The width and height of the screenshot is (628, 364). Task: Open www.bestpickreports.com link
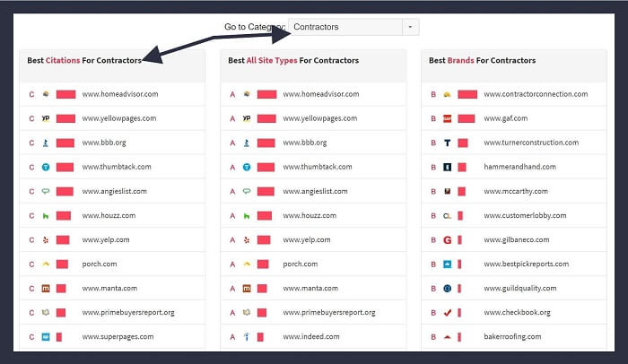tap(527, 264)
